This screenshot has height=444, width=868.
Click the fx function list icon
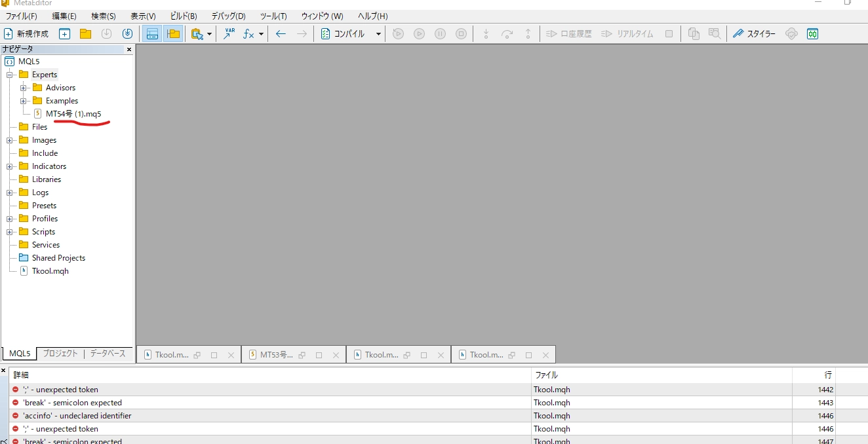248,34
